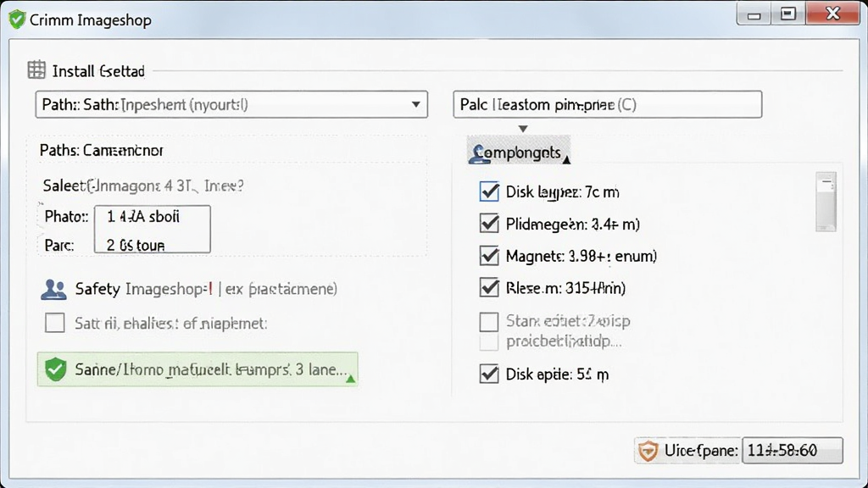The width and height of the screenshot is (868, 488).
Task: Click the small triangle below the Palc field
Action: click(x=522, y=129)
